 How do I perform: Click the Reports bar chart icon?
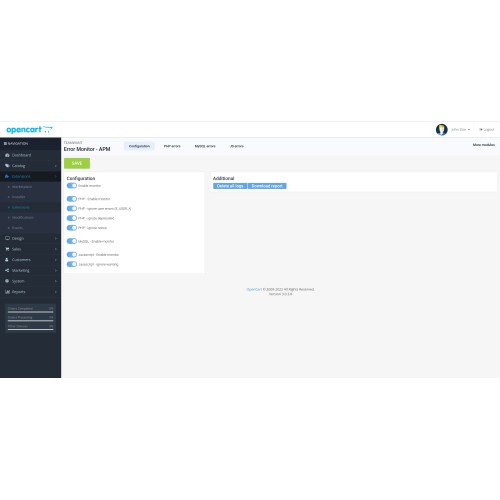coord(7,292)
